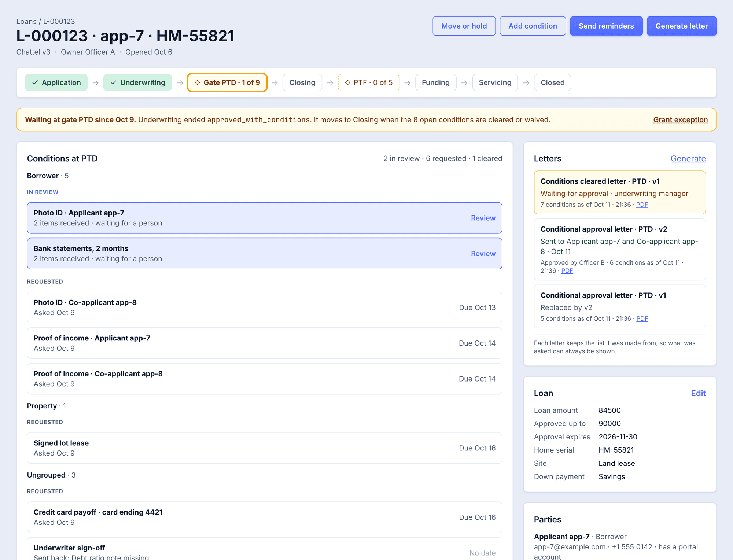The width and height of the screenshot is (733, 560).
Task: Open Credit card payoff card ending 4421
Action: 264,517
